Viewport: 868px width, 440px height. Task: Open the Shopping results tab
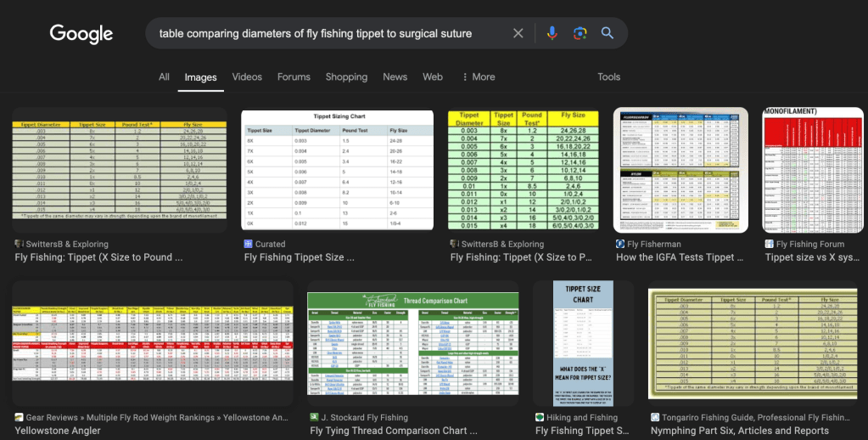(x=346, y=76)
